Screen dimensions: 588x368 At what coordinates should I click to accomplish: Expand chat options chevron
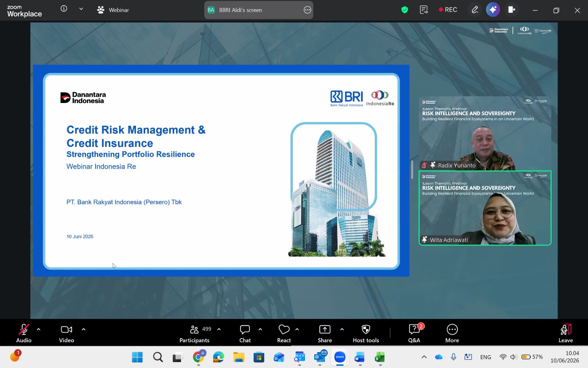pyautogui.click(x=260, y=329)
